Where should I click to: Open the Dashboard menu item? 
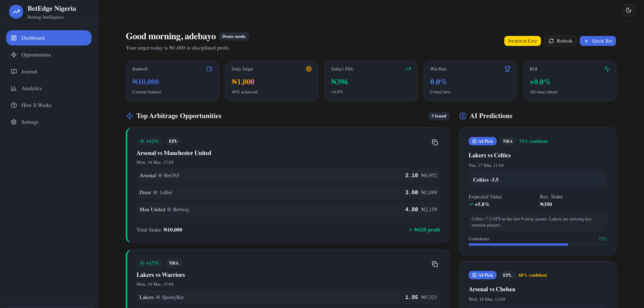[48, 38]
